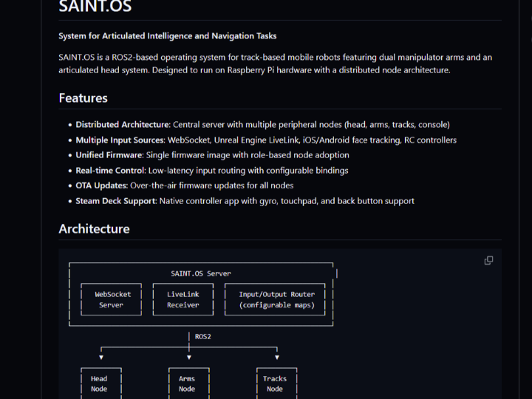This screenshot has height=399, width=532.
Task: Click the Input/Output Router box in diagram
Action: (276, 299)
